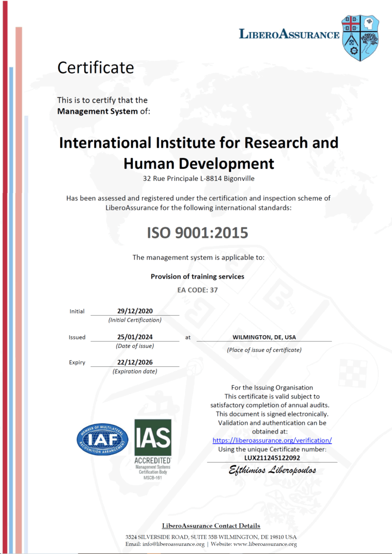Select certificate number LUX211245122092

(x=272, y=458)
